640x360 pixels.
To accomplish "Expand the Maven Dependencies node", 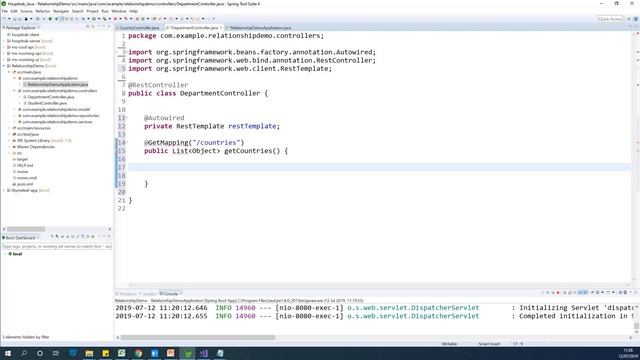I will coord(9,147).
